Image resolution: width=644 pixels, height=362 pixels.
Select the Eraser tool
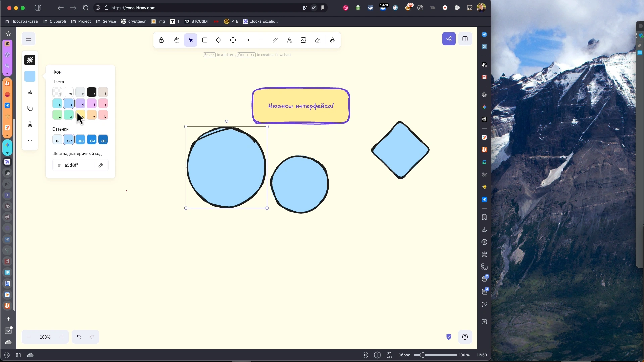pyautogui.click(x=317, y=40)
